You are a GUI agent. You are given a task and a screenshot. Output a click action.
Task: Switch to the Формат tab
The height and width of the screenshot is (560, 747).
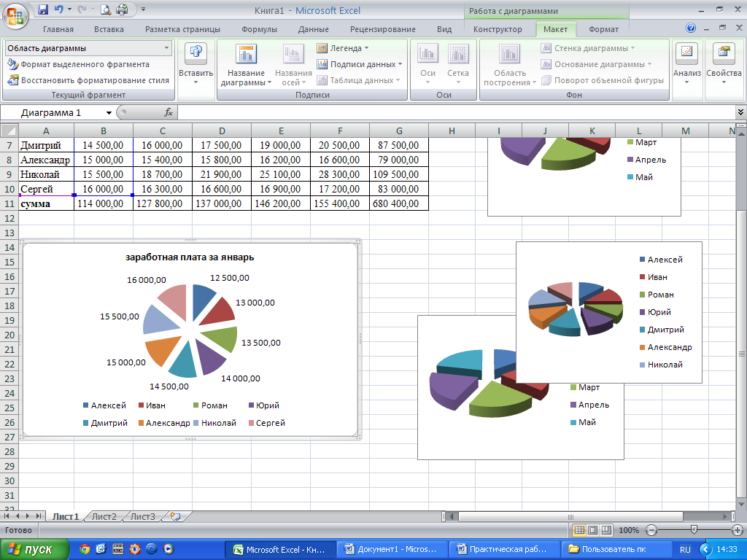click(603, 29)
